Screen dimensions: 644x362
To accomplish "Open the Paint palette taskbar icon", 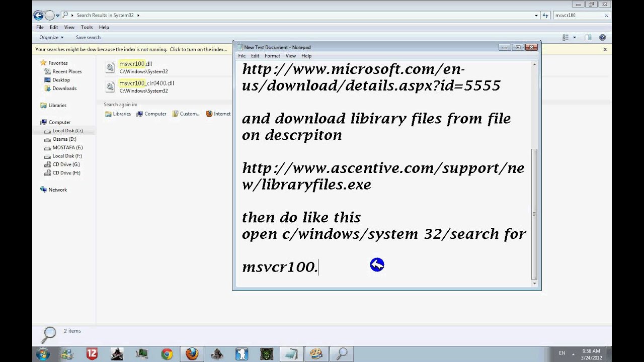I will tap(316, 354).
